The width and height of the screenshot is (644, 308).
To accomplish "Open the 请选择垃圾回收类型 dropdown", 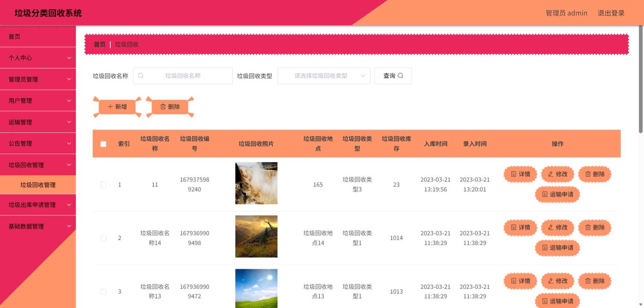I will [324, 76].
